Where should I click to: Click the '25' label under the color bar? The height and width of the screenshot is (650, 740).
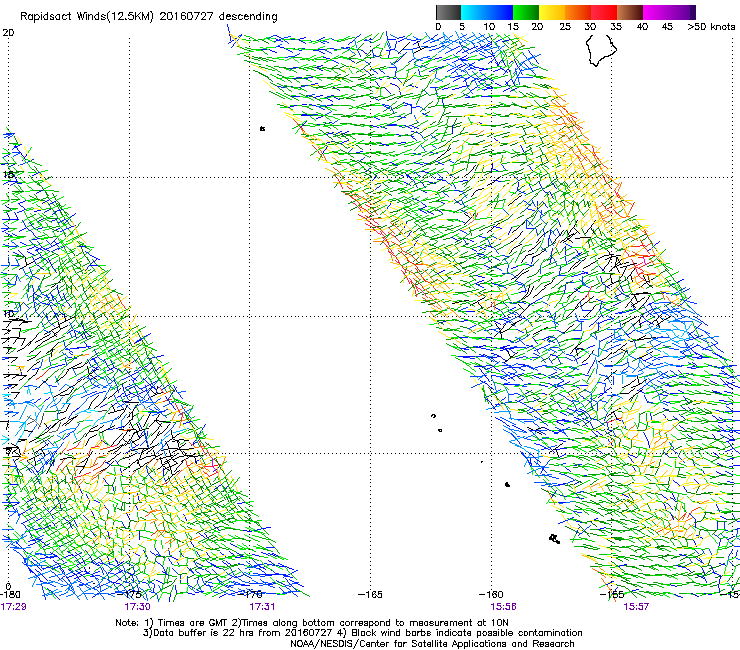(565, 27)
